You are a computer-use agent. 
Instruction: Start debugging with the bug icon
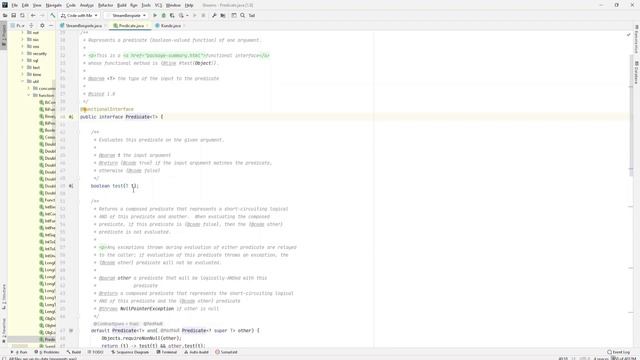coord(164,16)
